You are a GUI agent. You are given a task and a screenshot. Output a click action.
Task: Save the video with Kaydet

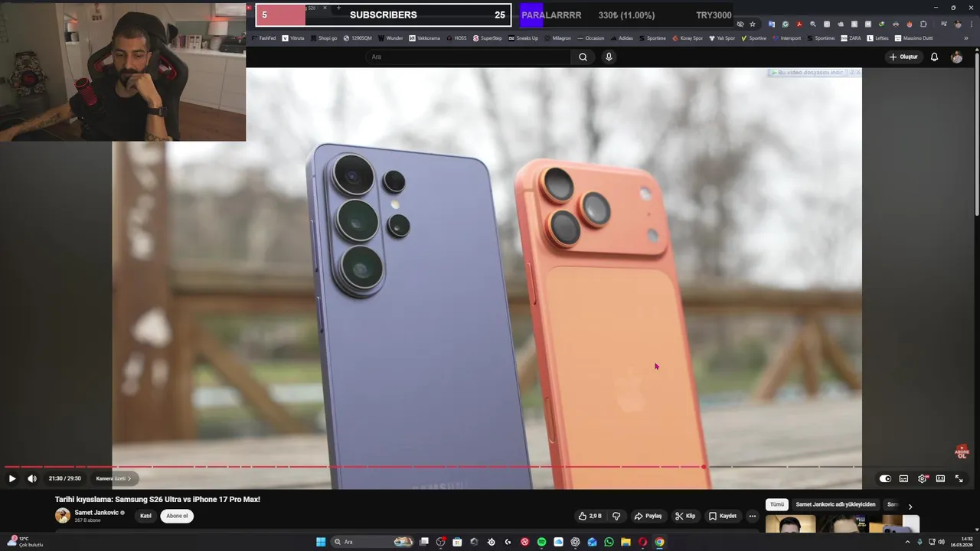point(723,516)
